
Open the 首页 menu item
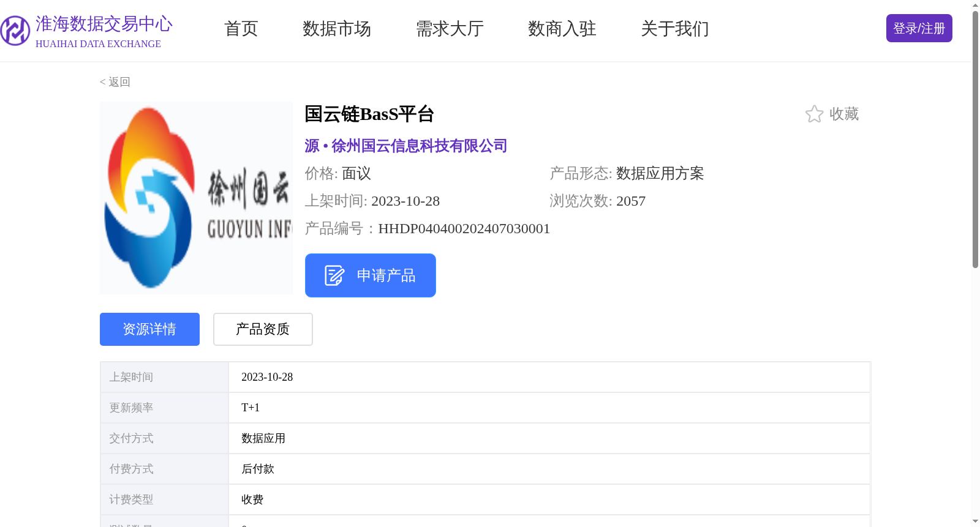pos(241,29)
